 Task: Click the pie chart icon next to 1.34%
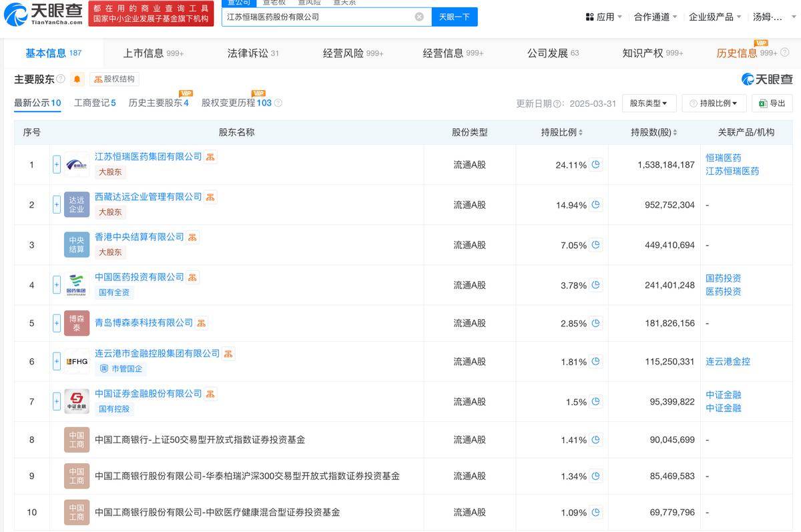596,476
